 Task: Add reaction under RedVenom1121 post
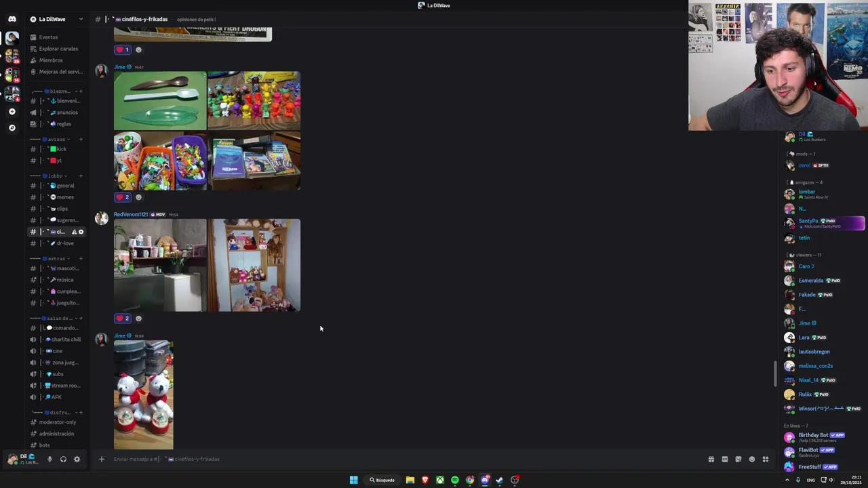coord(138,319)
